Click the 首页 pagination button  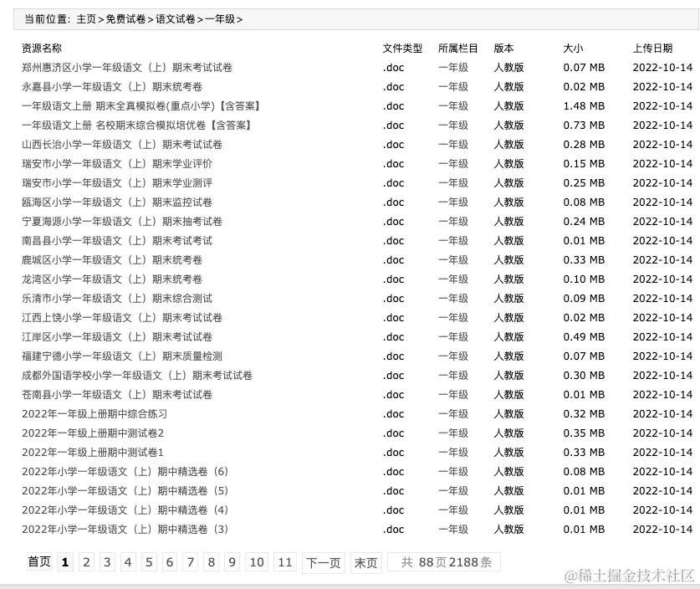pos(39,561)
